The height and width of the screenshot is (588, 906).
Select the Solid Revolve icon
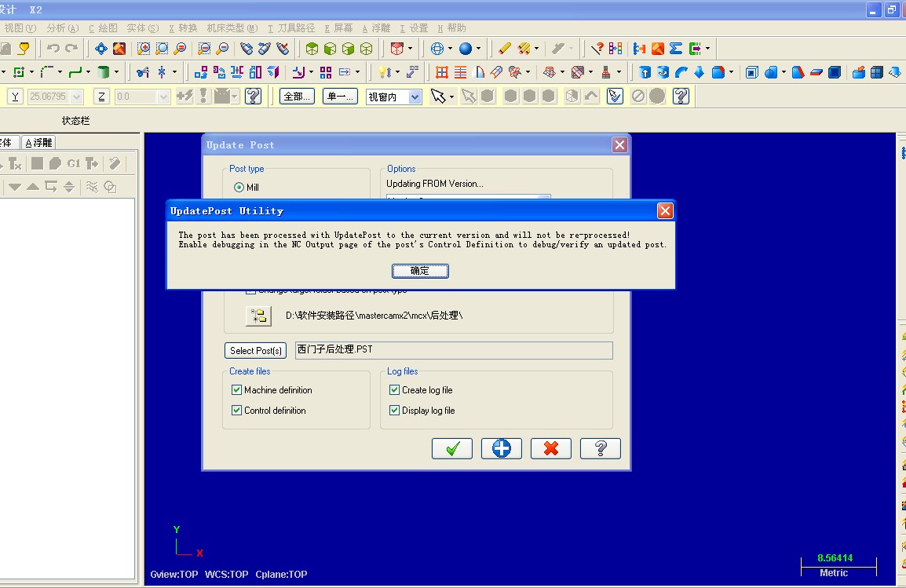click(x=663, y=72)
